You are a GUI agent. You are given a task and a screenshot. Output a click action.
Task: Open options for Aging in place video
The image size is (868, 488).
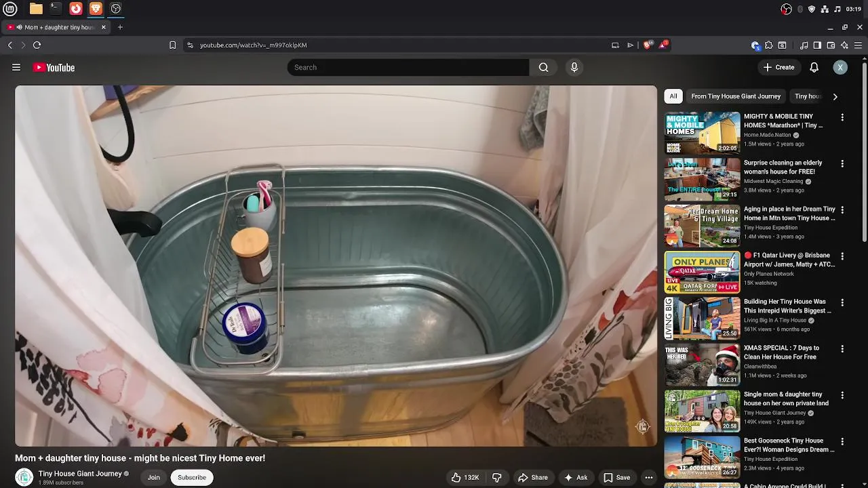pos(842,210)
